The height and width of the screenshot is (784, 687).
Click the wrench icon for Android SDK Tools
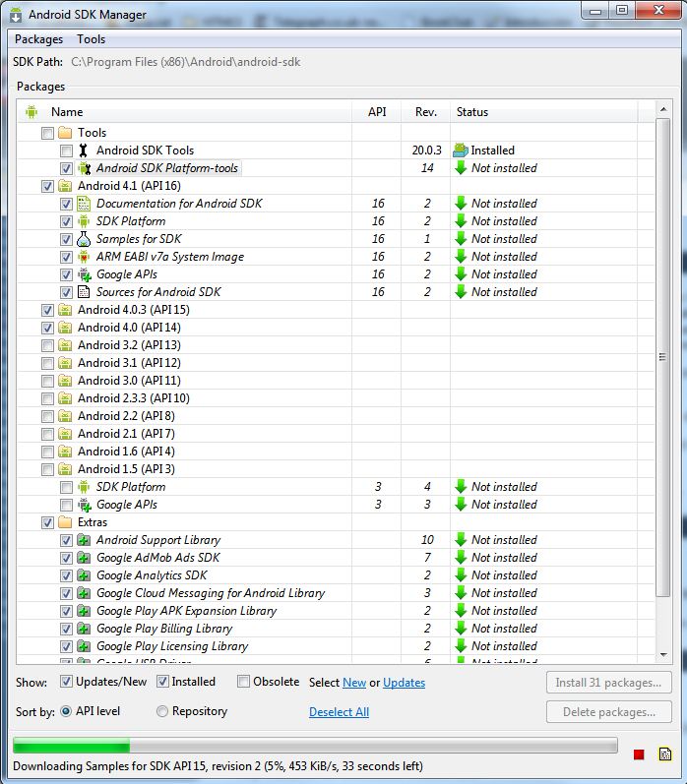(x=84, y=150)
